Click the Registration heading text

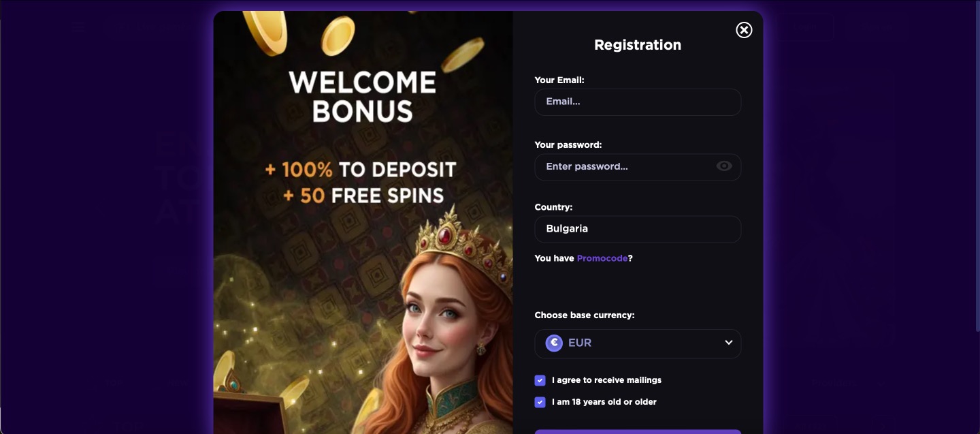click(x=638, y=45)
